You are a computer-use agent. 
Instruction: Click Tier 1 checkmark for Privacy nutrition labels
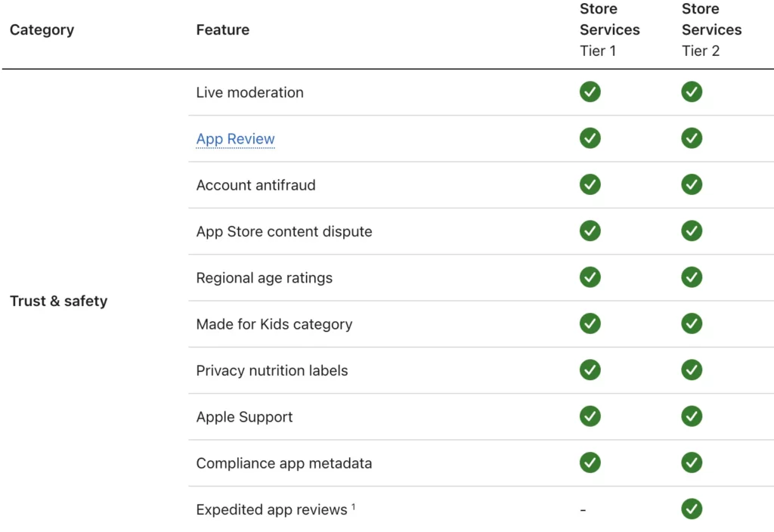[590, 370]
